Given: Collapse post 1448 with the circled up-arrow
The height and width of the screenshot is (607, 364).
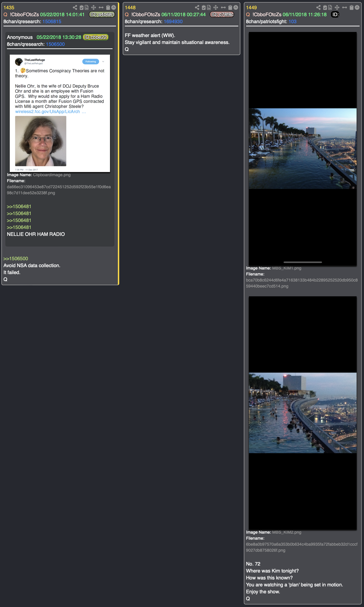Looking at the screenshot, I should point(236,7).
